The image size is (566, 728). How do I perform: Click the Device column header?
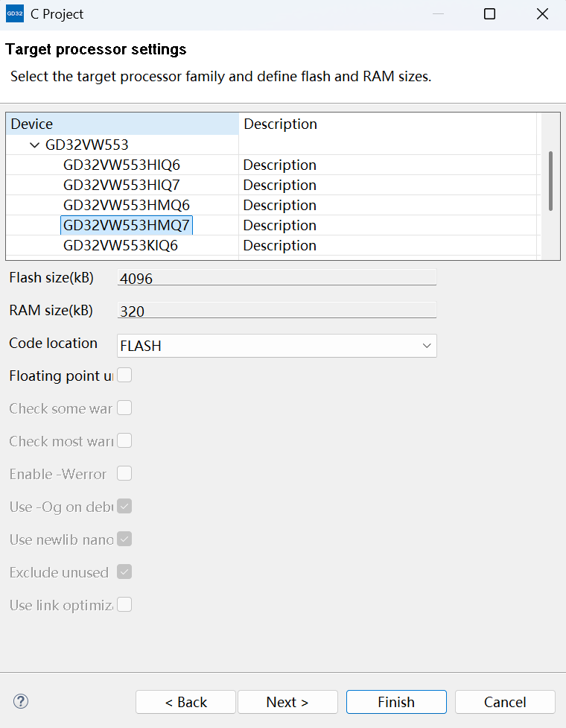click(x=122, y=124)
